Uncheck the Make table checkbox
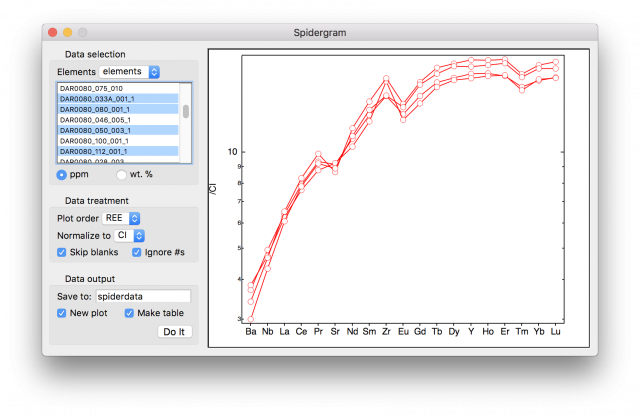640x416 pixels. 129,313
